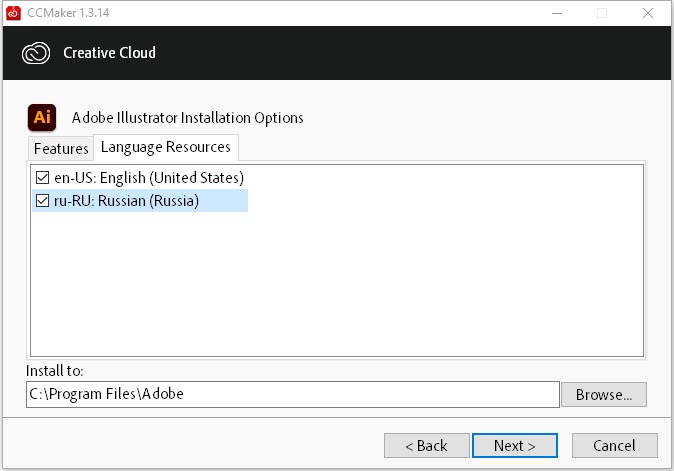
Task: Uncheck the en-US English checkbox
Action: 43,177
